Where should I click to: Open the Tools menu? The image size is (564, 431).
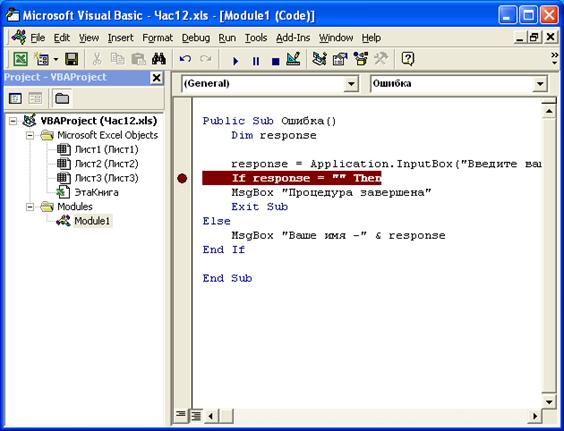256,38
